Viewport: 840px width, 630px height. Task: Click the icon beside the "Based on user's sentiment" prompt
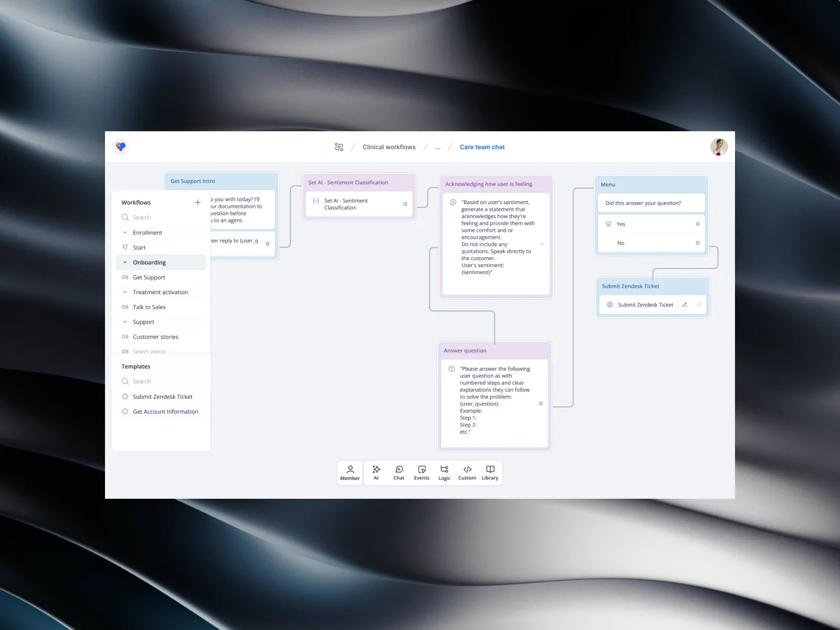(x=453, y=202)
